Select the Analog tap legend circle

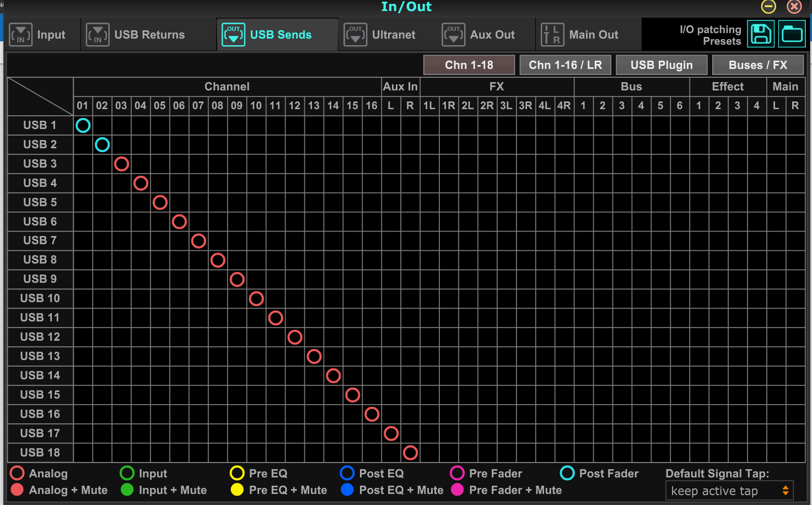[x=17, y=473]
